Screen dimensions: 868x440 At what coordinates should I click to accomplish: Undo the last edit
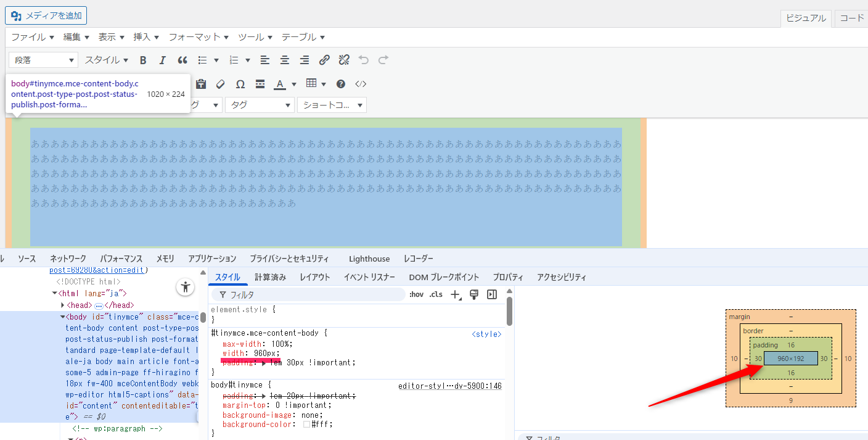tap(364, 60)
